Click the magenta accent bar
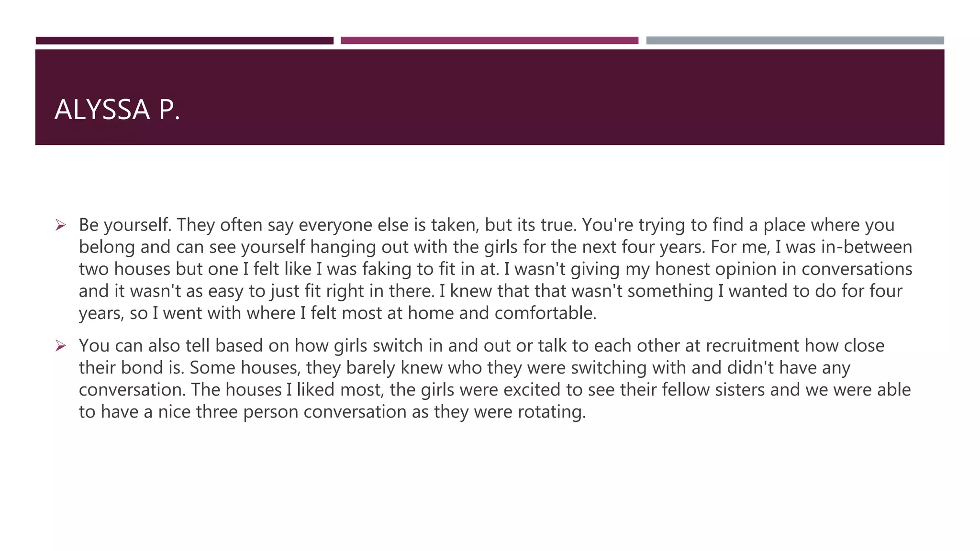 point(490,40)
